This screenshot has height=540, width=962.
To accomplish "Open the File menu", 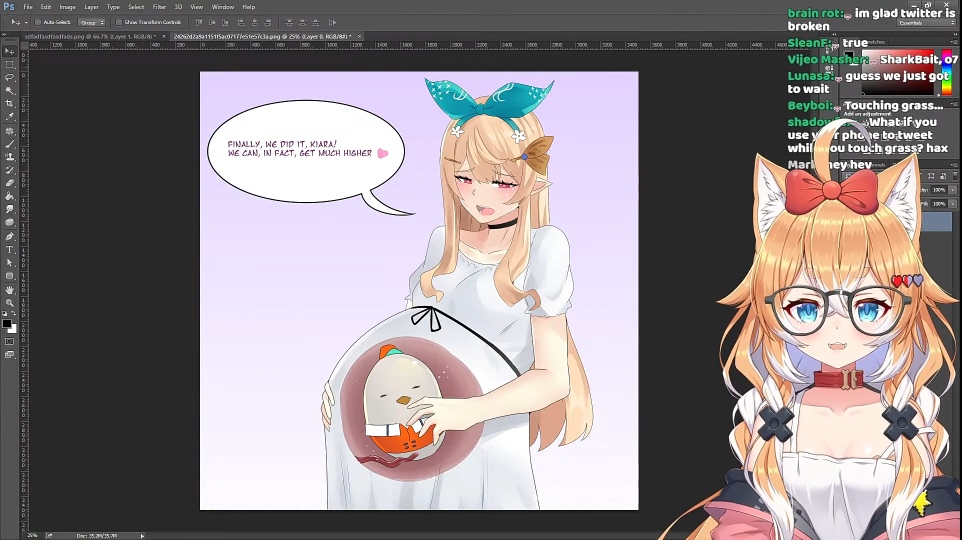I will 28,7.
